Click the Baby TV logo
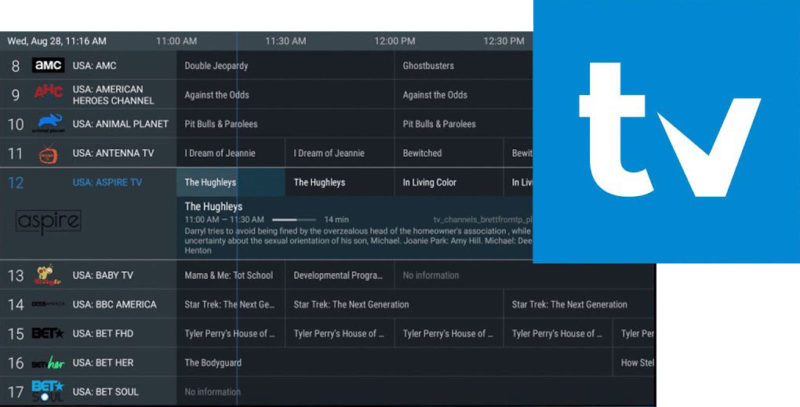The image size is (800, 407). [48, 275]
